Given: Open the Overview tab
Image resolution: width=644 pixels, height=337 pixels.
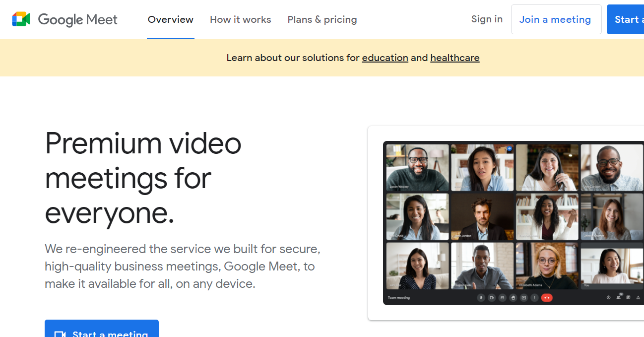Looking at the screenshot, I should coord(171,19).
